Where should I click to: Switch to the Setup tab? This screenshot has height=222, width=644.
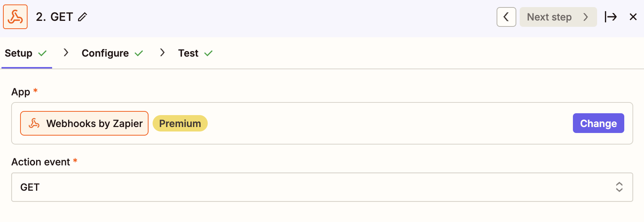(x=19, y=53)
